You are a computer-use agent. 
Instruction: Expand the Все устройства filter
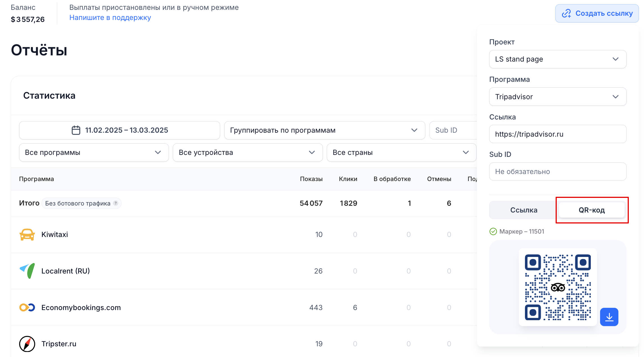click(248, 152)
